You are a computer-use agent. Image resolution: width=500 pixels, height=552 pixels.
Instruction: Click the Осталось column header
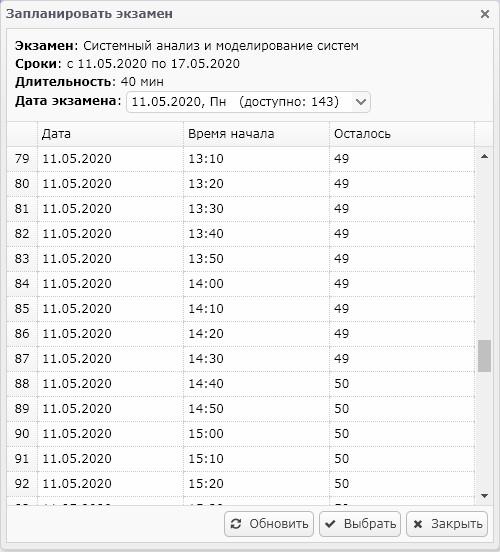tap(402, 134)
